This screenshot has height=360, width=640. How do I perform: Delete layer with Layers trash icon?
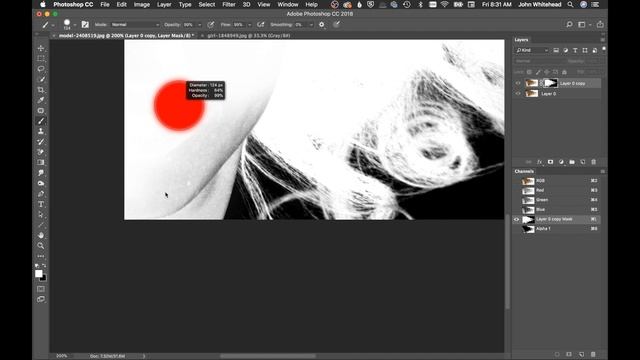tap(593, 162)
